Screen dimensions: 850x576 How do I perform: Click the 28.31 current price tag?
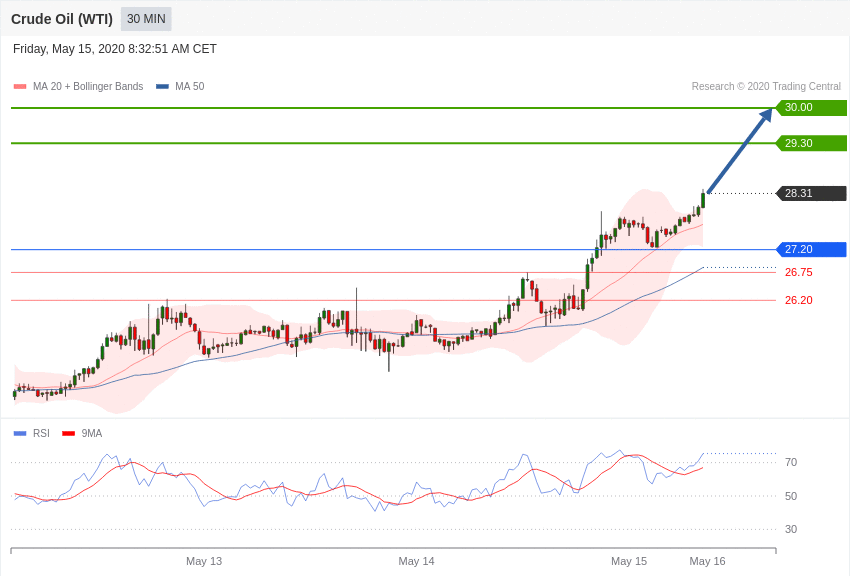click(x=811, y=193)
